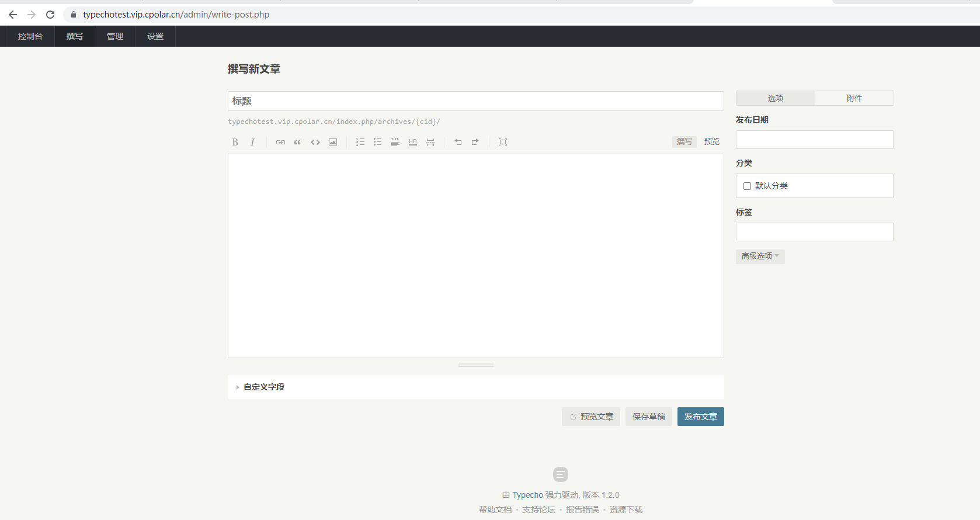The image size is (980, 520).
Task: Open the 控制台 dashboard menu
Action: (x=30, y=36)
